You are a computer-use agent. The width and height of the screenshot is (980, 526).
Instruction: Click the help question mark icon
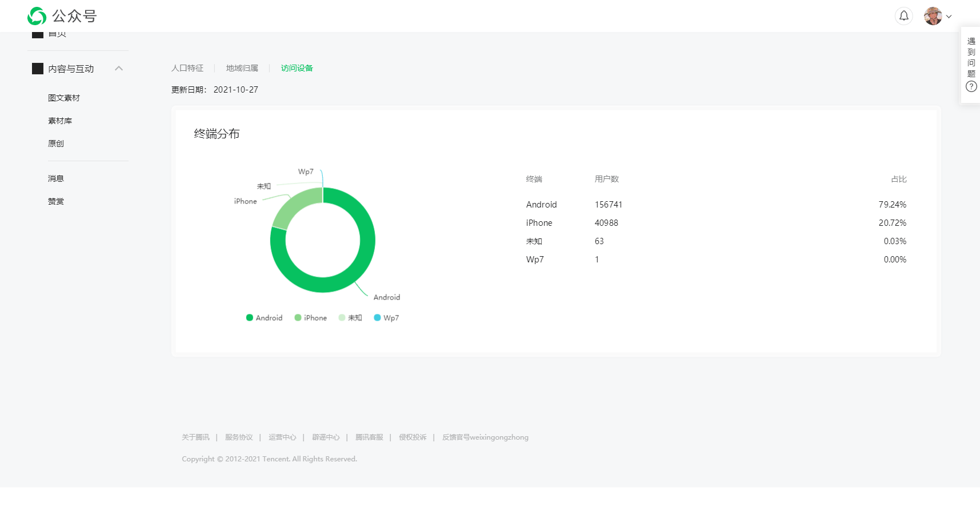pos(971,87)
